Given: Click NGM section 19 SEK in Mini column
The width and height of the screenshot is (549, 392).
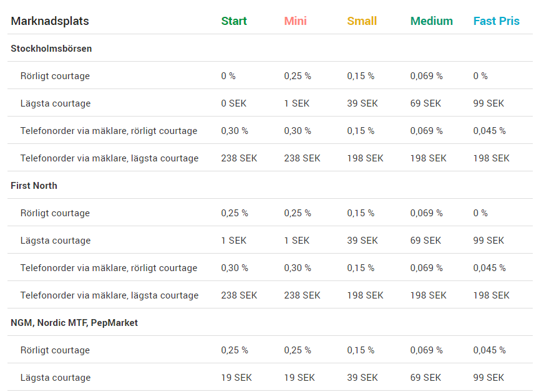Looking at the screenshot, I should coord(299,378).
